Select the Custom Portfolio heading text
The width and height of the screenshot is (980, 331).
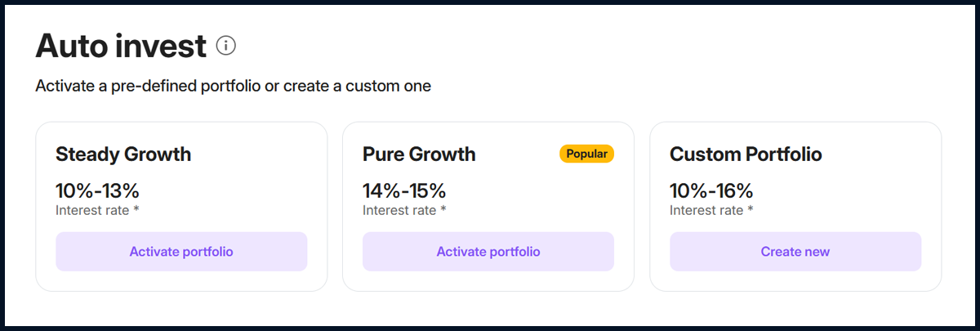point(746,154)
